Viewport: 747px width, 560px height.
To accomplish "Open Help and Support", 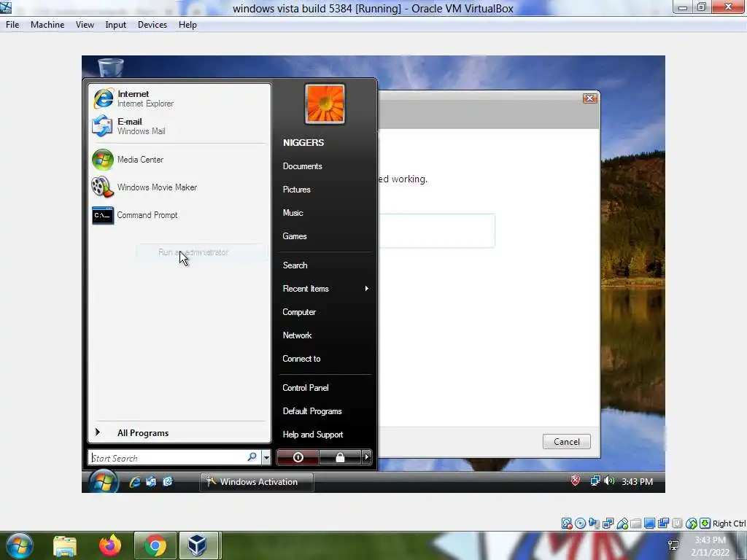I will coord(312,435).
